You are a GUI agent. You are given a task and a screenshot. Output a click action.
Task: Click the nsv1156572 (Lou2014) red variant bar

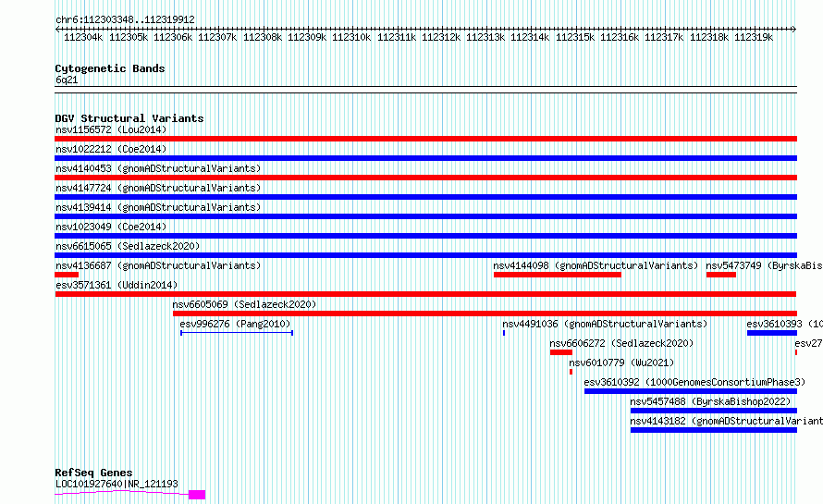pos(425,139)
